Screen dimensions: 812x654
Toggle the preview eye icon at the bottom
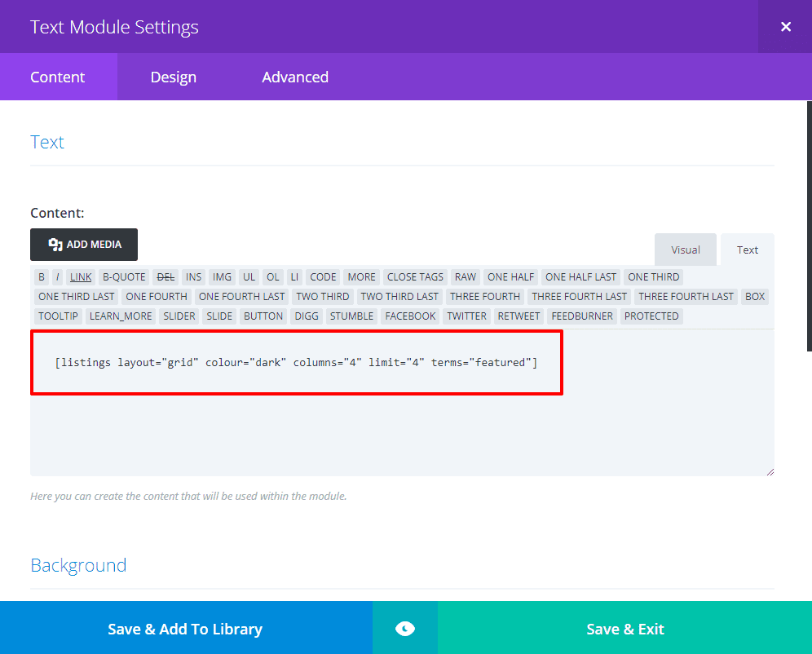pyautogui.click(x=405, y=628)
